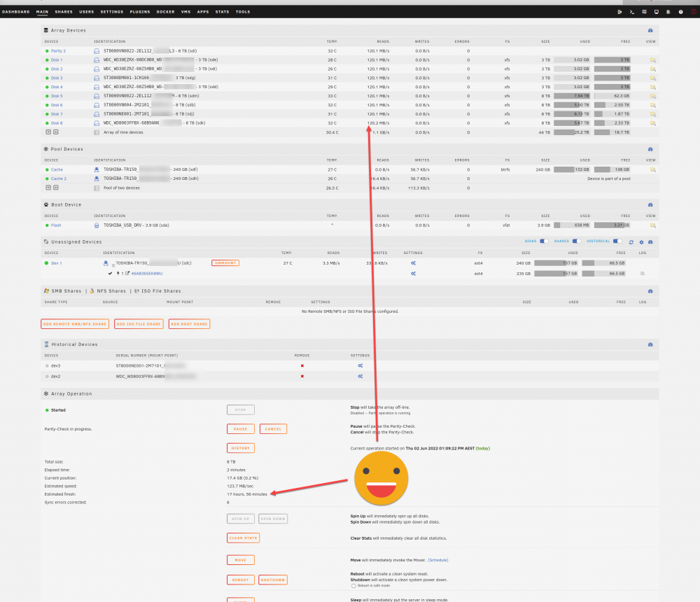Open settings gears for Dev 1 disk
The image size is (700, 602).
(x=414, y=263)
